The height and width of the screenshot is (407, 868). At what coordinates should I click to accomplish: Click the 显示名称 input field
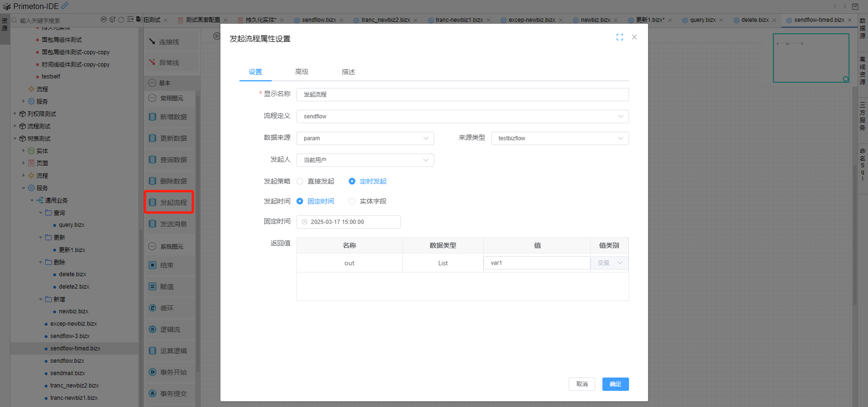pyautogui.click(x=462, y=95)
